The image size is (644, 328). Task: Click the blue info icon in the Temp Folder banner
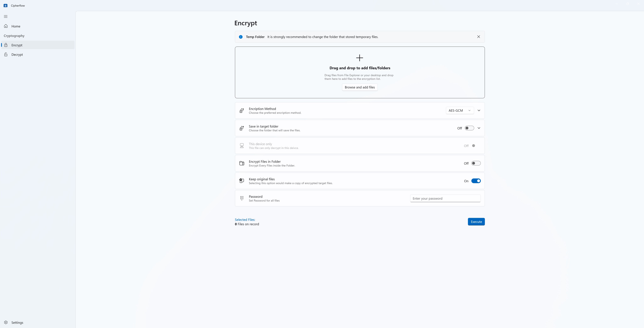click(241, 37)
